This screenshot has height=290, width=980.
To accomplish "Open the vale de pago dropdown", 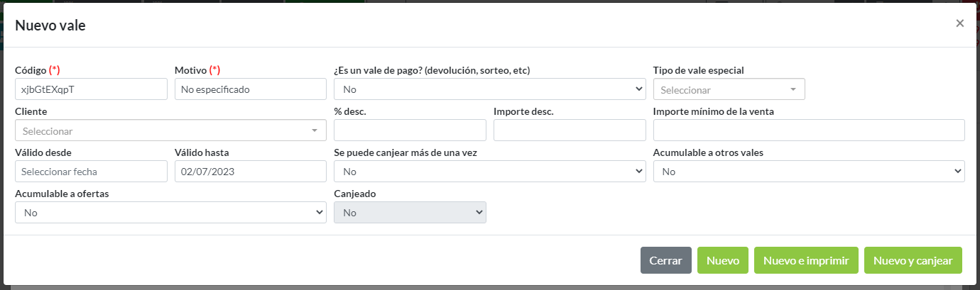I will click(x=489, y=89).
